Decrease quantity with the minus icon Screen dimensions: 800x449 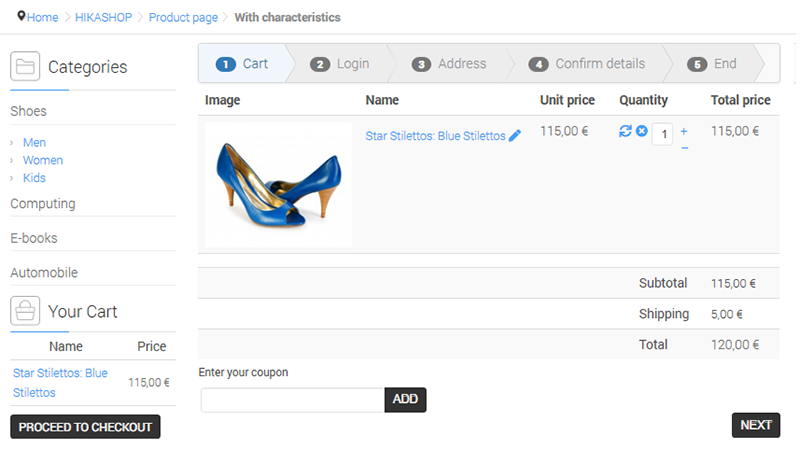pos(685,148)
